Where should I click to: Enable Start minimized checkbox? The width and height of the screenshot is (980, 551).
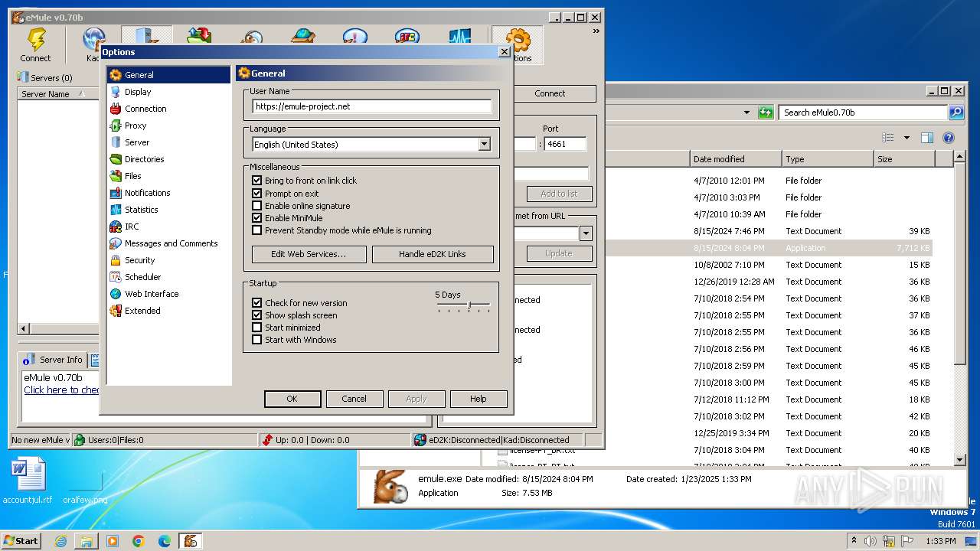coord(257,328)
